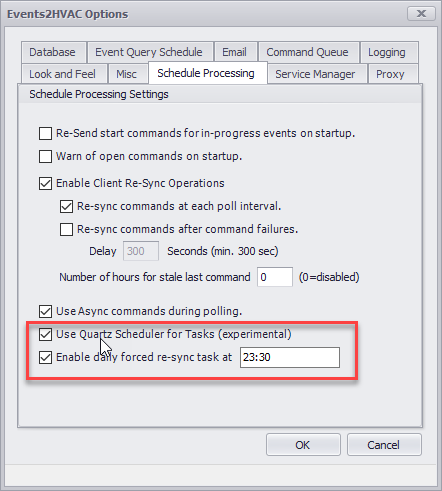Switch to the Look and Feel tab
Image resolution: width=442 pixels, height=491 pixels.
pyautogui.click(x=64, y=74)
